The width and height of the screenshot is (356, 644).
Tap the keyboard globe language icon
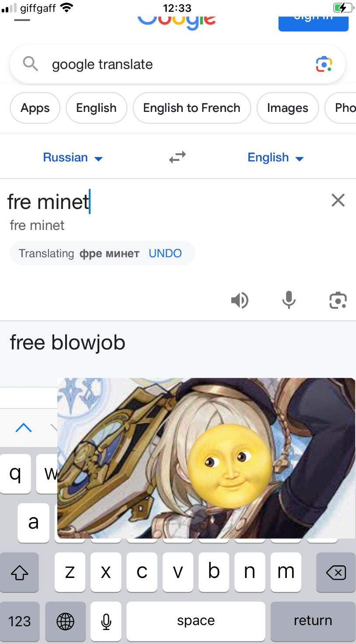[66, 621]
